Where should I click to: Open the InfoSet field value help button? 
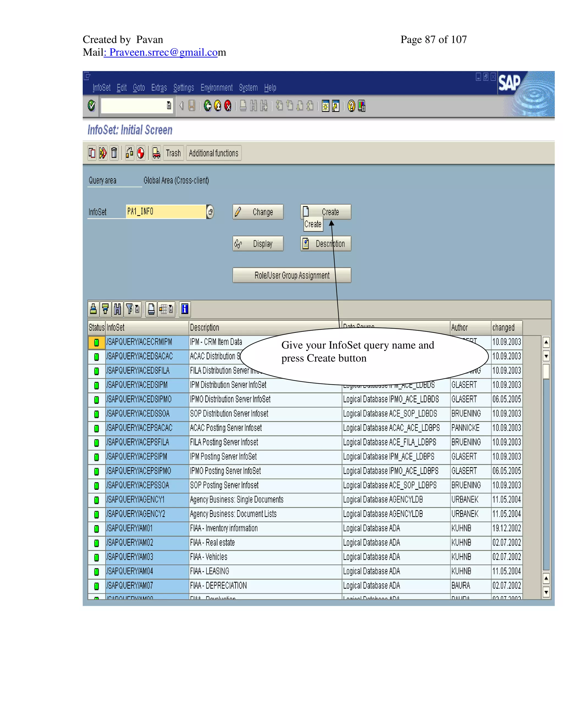click(210, 212)
